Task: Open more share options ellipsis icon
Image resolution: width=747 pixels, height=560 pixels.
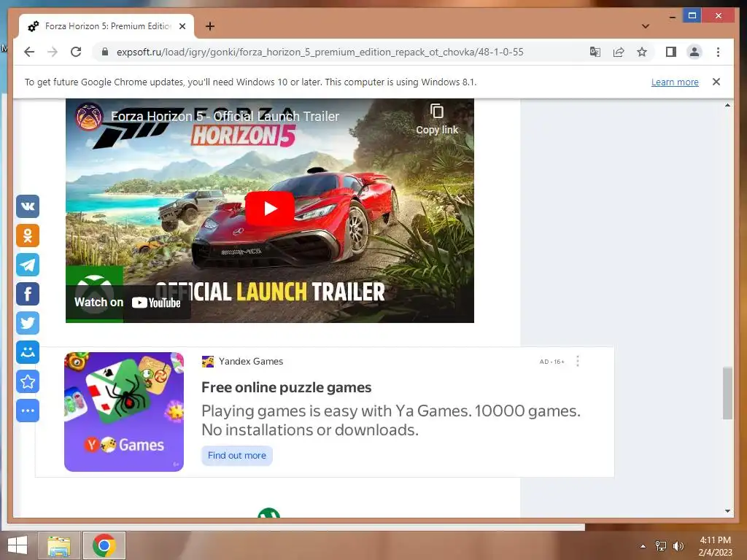Action: [x=28, y=411]
